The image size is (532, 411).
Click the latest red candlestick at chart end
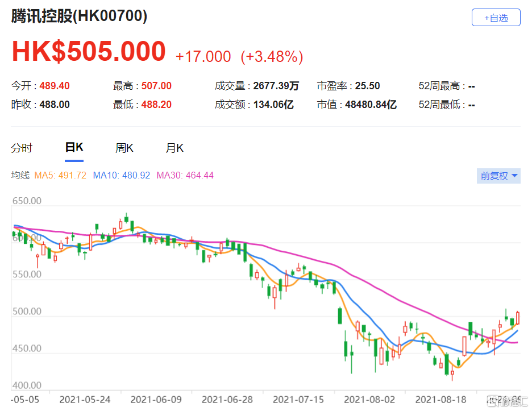click(x=518, y=318)
